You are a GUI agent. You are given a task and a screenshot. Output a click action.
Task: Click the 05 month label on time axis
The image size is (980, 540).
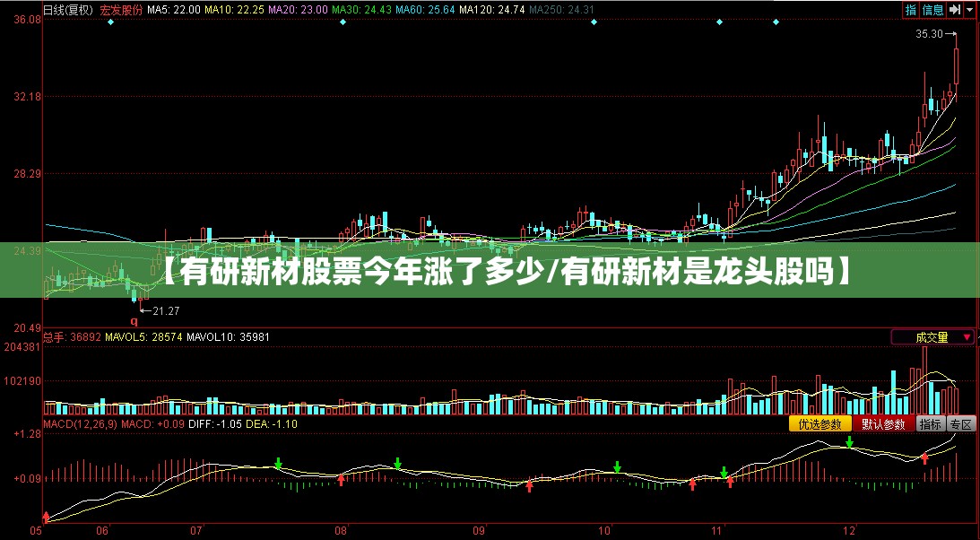click(35, 532)
